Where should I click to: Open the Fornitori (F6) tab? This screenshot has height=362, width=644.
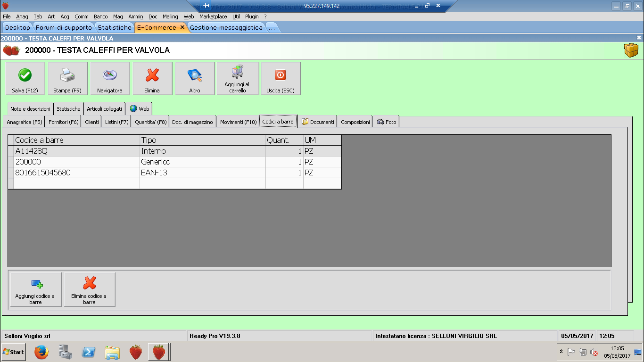click(64, 122)
